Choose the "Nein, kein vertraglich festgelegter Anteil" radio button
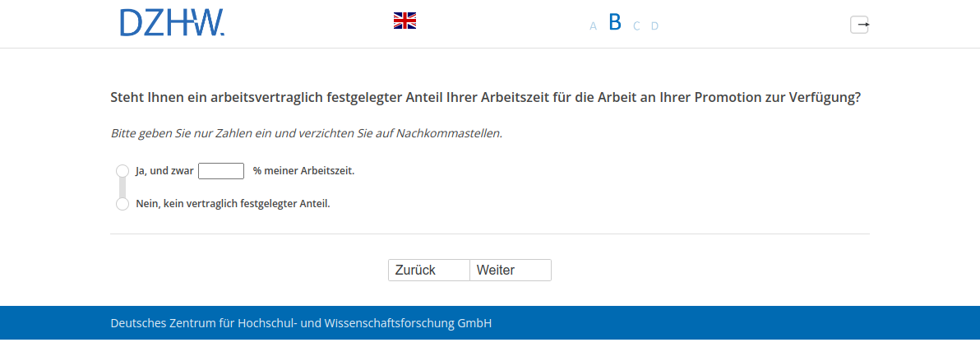This screenshot has width=980, height=347. [x=122, y=204]
